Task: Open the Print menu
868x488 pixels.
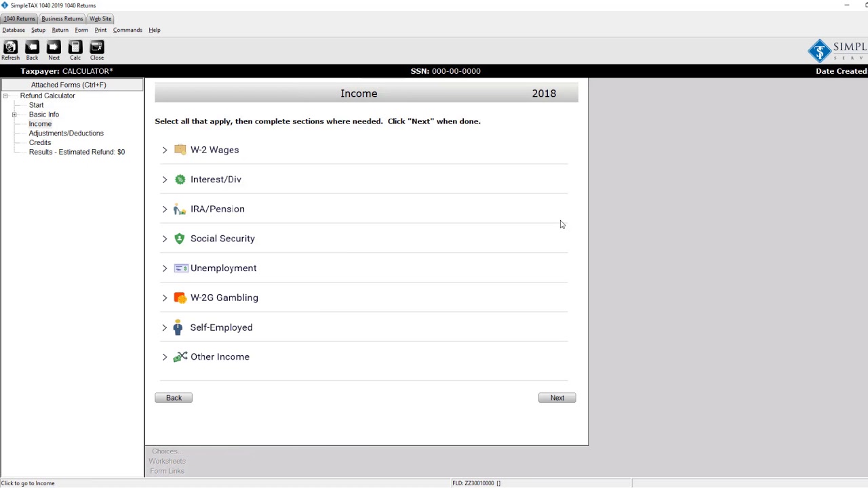Action: click(100, 30)
